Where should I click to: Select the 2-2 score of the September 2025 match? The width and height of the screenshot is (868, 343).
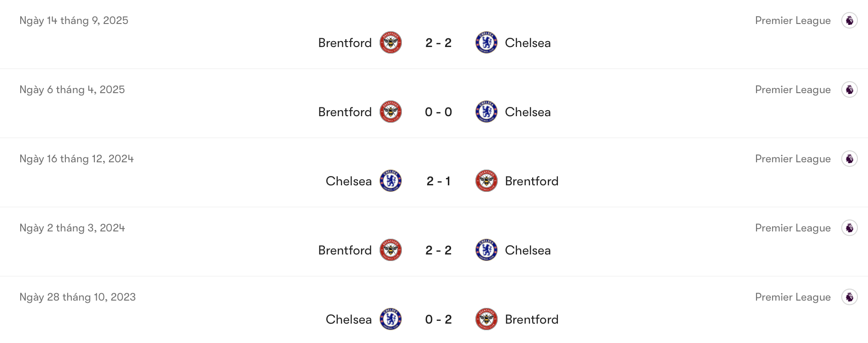[438, 42]
